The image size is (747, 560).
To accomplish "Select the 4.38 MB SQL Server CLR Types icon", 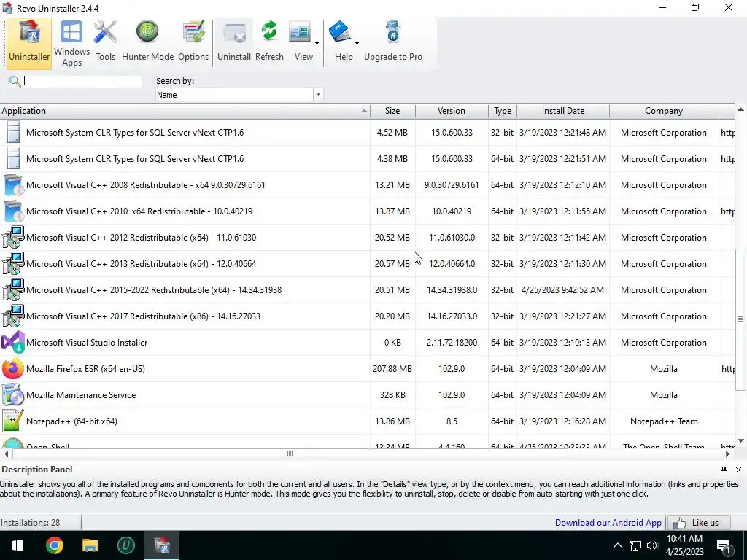I will [x=13, y=158].
